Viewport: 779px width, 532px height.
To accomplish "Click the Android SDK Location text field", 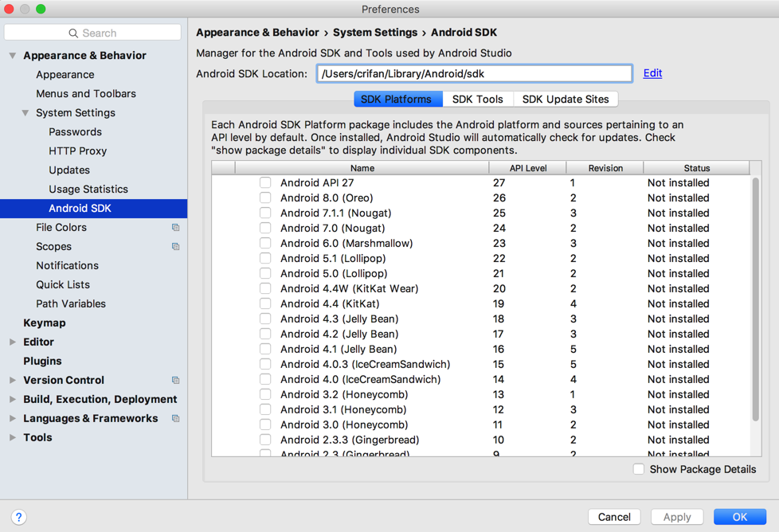I will pos(474,74).
